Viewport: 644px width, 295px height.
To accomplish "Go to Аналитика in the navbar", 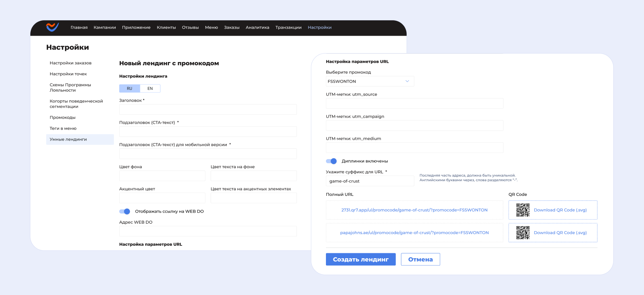I will [257, 27].
